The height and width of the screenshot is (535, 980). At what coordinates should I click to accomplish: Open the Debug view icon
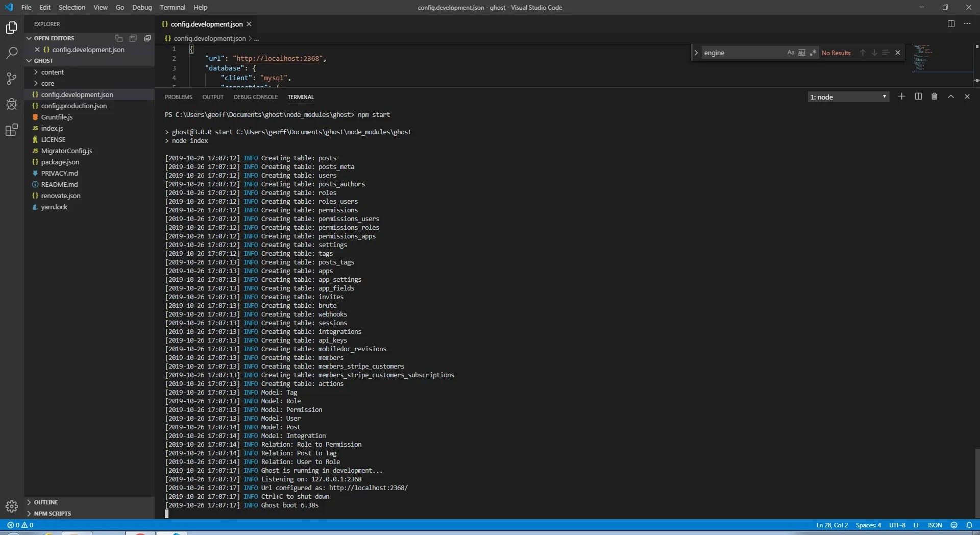11,104
